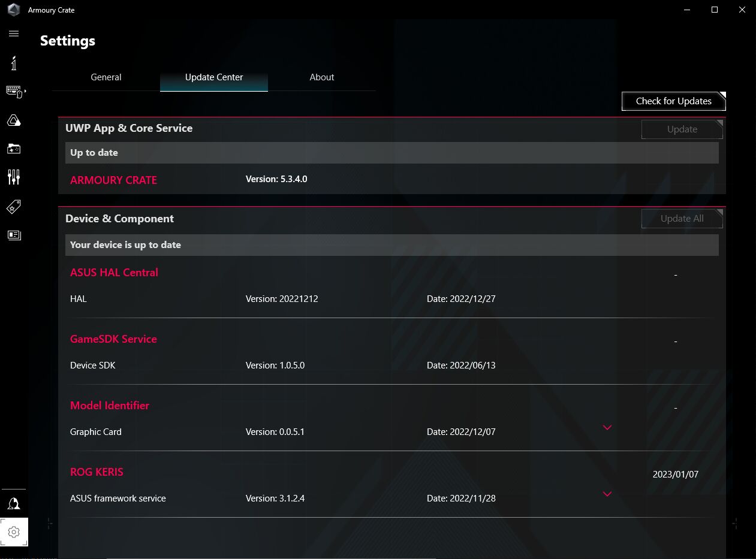Screen dimensions: 756x559
Task: Click the ROG KERIS heading
Action: click(97, 472)
